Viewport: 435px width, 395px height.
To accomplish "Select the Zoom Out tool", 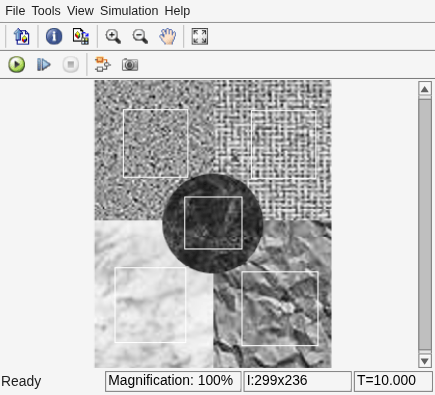I will 140,36.
